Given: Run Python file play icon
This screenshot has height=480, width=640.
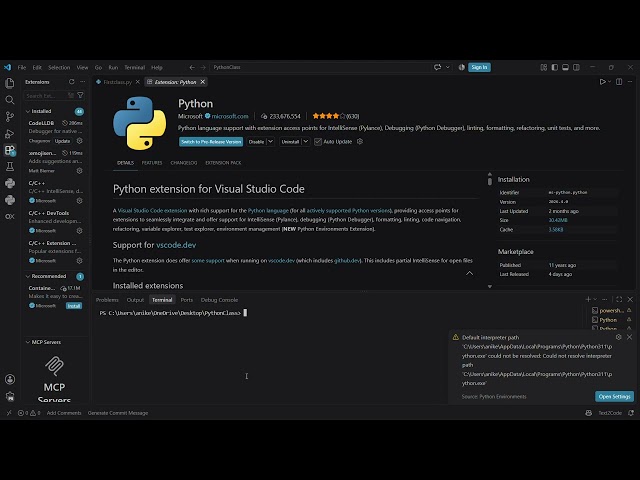Looking at the screenshot, I should [x=602, y=82].
